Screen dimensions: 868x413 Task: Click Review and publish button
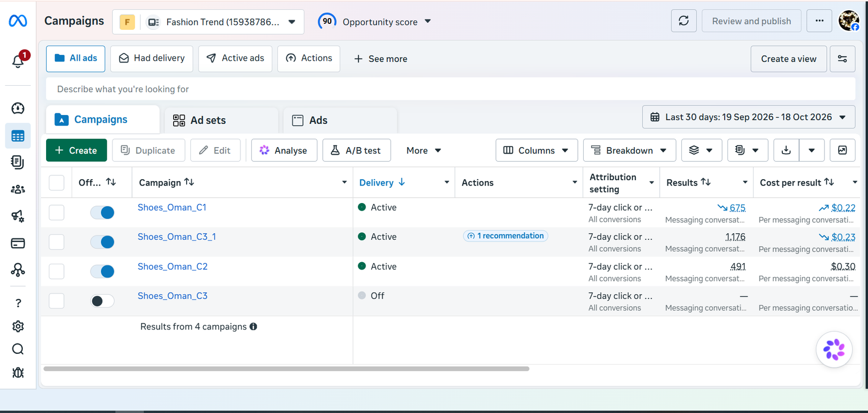pos(751,21)
